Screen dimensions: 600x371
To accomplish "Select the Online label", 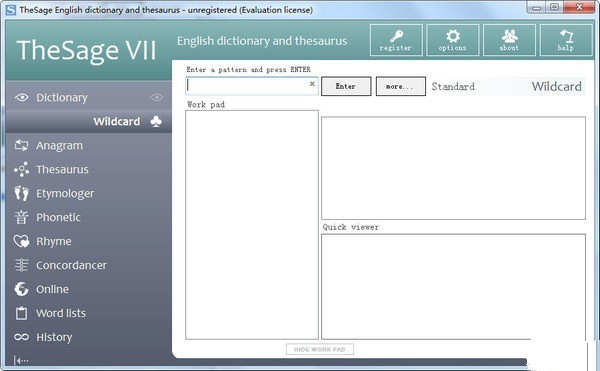I will [52, 289].
